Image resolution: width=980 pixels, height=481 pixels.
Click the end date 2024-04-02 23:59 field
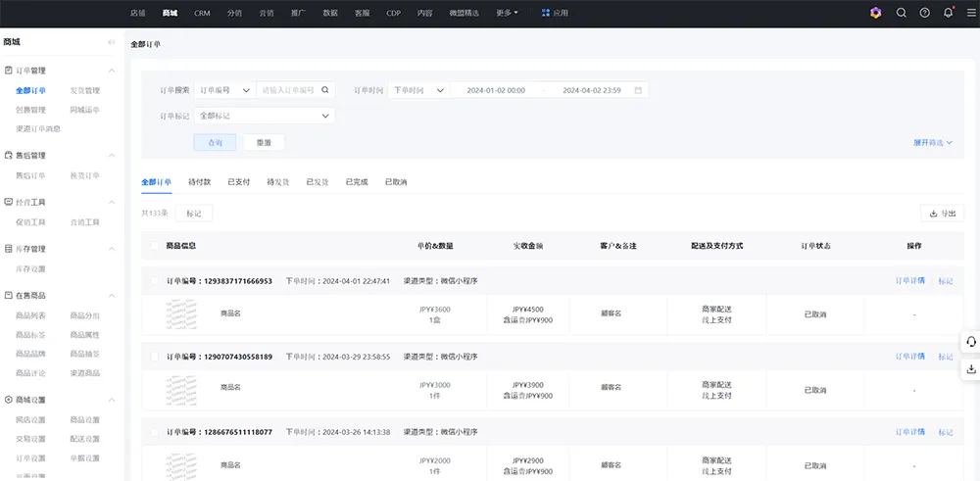click(x=591, y=90)
